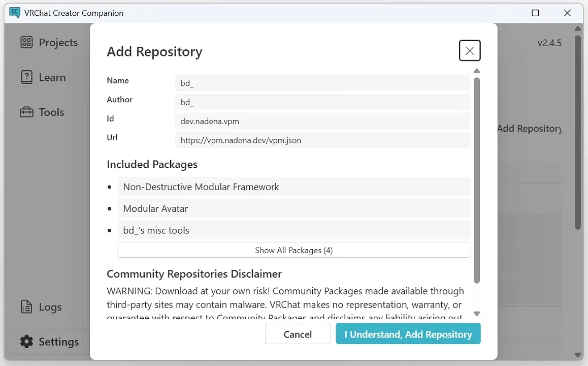
Task: Maximize the VRChat Creator Companion window
Action: point(535,13)
